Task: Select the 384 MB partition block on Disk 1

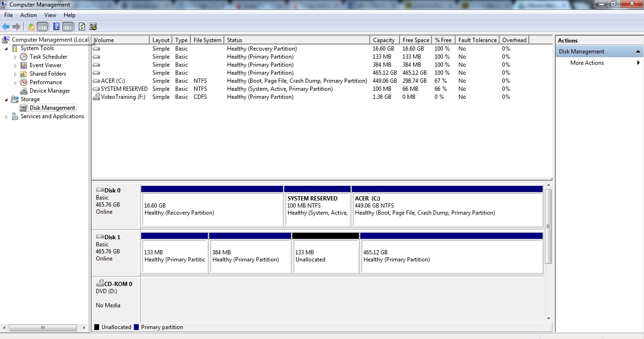Action: click(x=250, y=253)
